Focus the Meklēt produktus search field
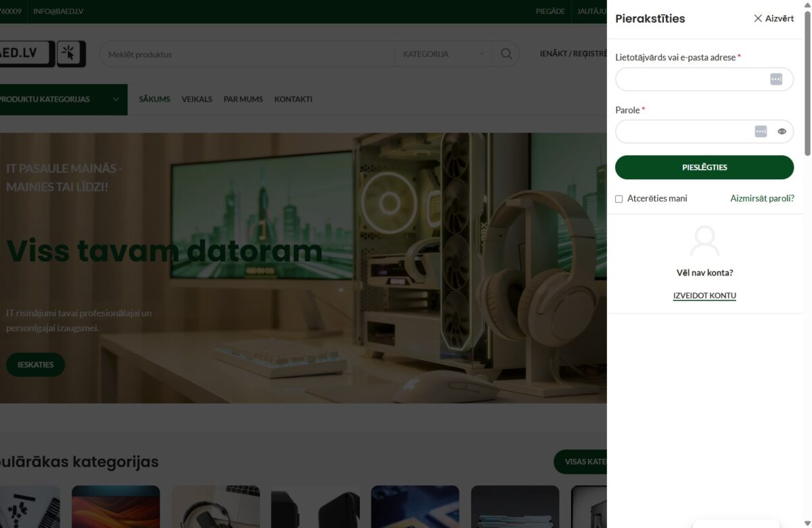 pyautogui.click(x=247, y=54)
